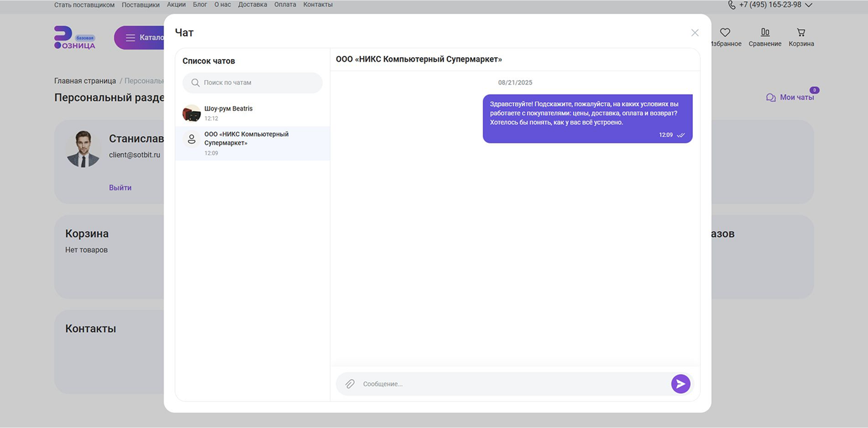Click phone number +7 (495) 165-23-98

[x=770, y=4]
